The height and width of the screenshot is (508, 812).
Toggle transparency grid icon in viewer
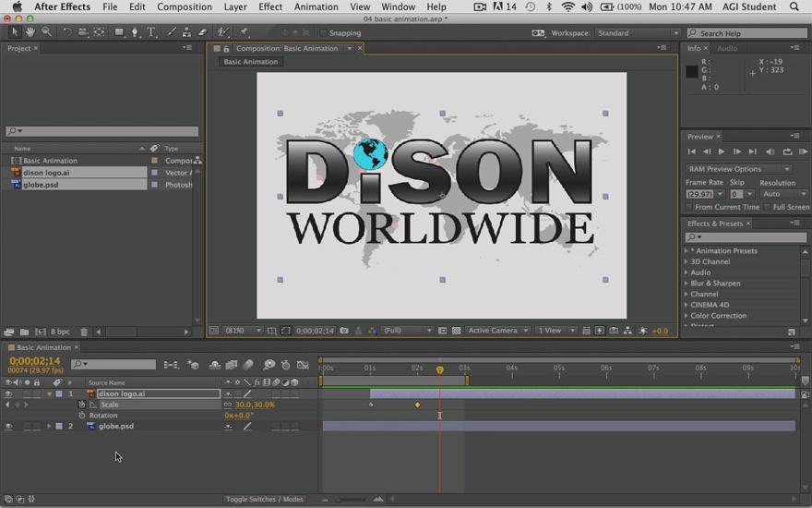pos(456,331)
